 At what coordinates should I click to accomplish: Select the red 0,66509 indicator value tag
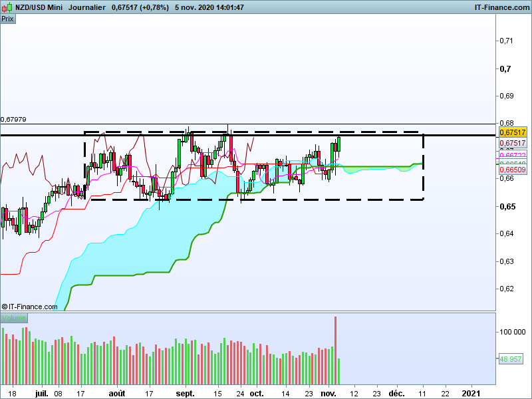[x=513, y=170]
